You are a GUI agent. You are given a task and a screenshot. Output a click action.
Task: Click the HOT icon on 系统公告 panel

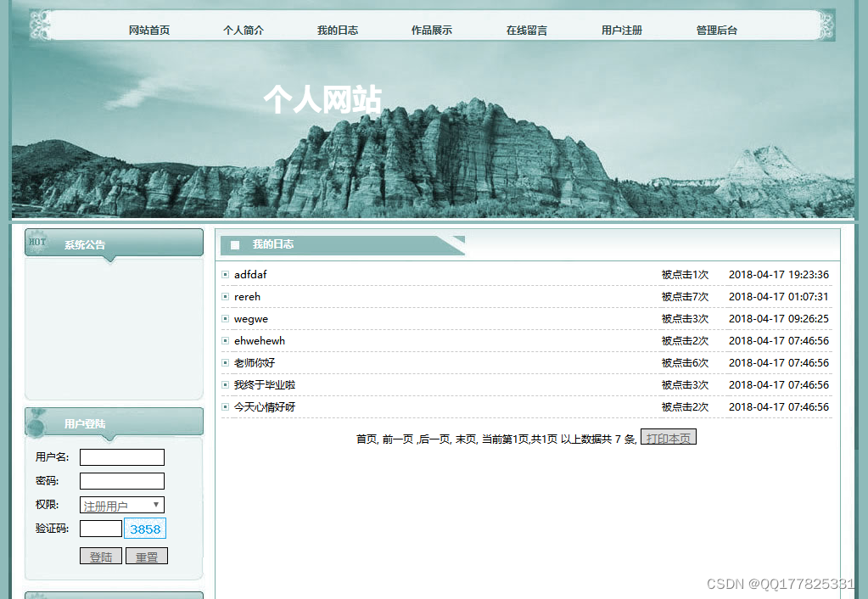(37, 244)
